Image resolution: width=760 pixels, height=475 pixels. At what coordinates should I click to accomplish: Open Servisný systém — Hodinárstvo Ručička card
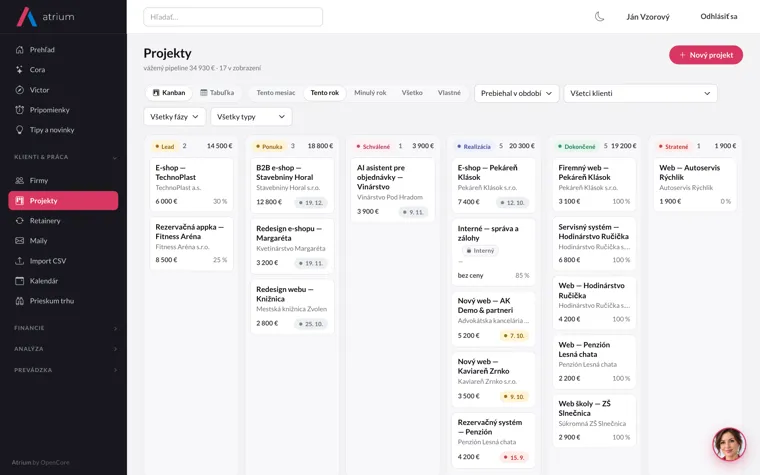click(594, 243)
